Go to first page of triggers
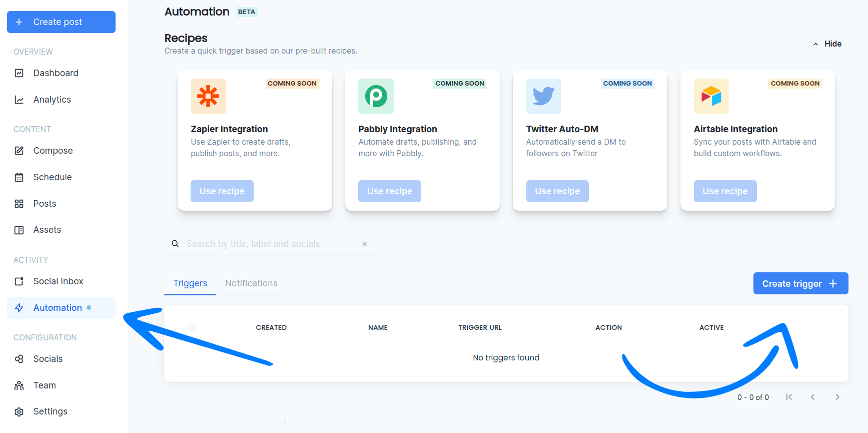 (789, 397)
